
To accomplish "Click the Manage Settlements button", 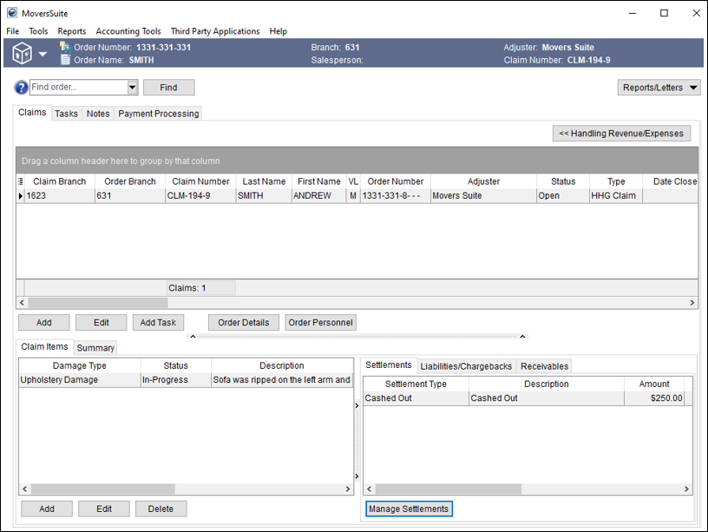I will pyautogui.click(x=408, y=509).
